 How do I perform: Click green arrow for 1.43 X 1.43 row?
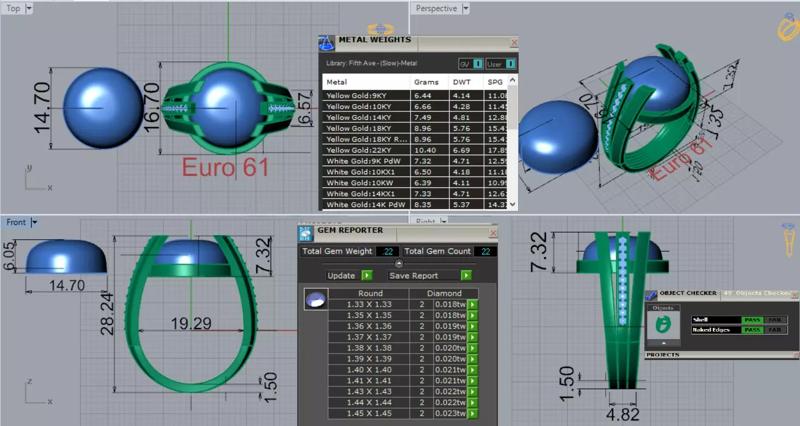(x=473, y=392)
